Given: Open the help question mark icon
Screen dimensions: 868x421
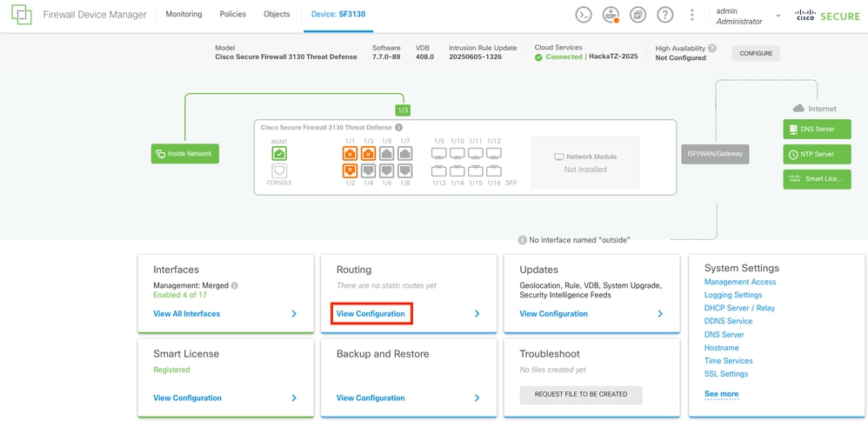Looking at the screenshot, I should click(664, 15).
